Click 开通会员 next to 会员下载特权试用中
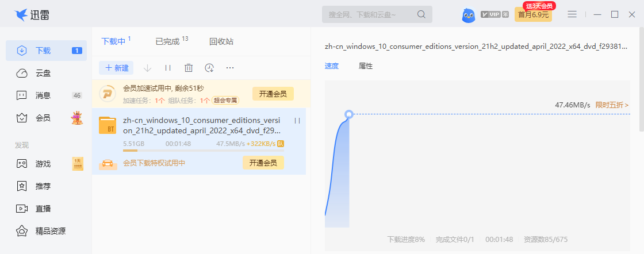Image resolution: width=644 pixels, height=254 pixels. click(x=263, y=163)
